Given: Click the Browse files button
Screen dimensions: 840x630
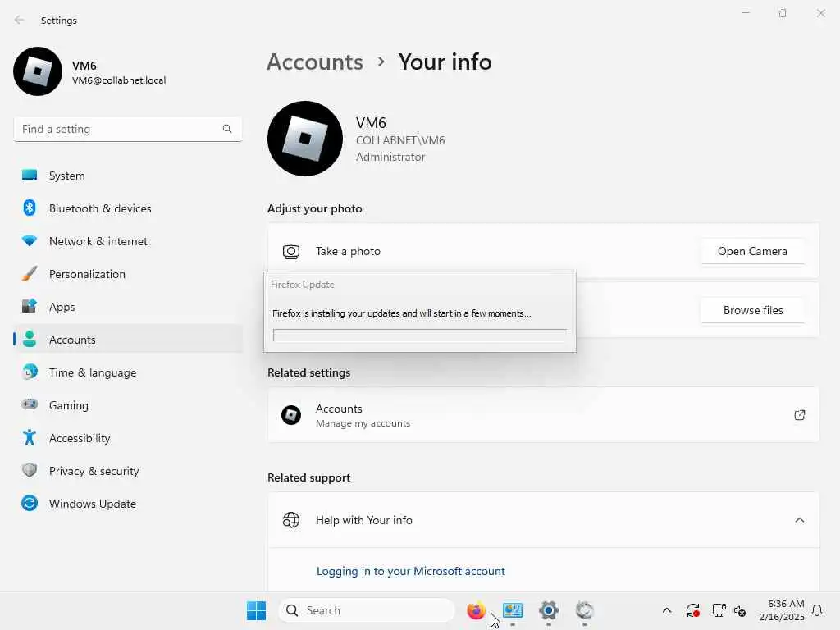Looking at the screenshot, I should point(752,310).
